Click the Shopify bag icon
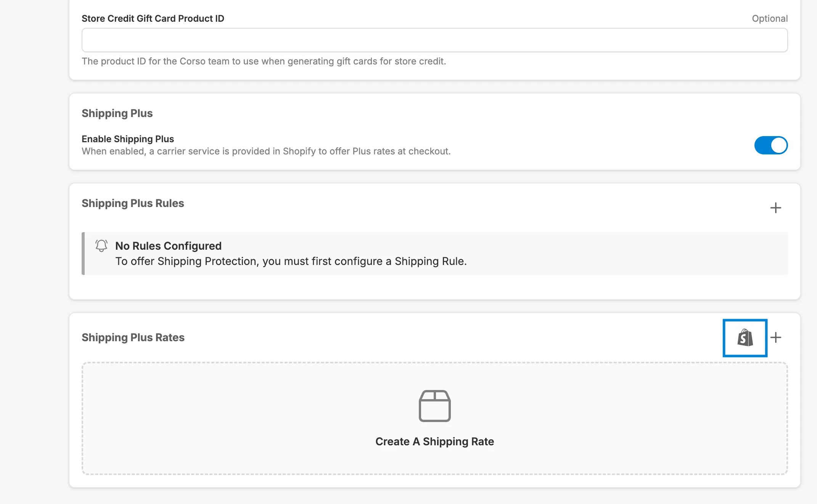Screen dimensions: 817x504 [x=745, y=338]
